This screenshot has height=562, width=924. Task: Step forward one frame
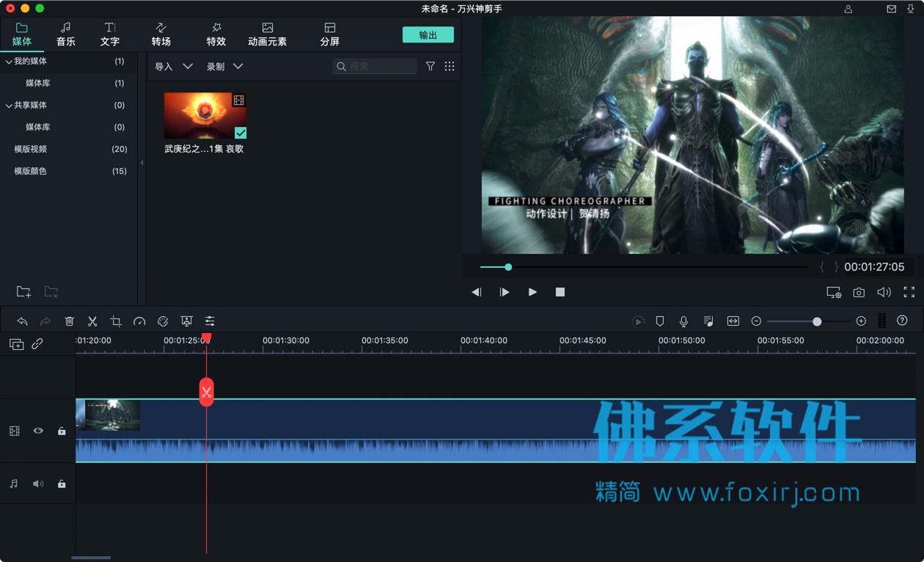pyautogui.click(x=505, y=292)
